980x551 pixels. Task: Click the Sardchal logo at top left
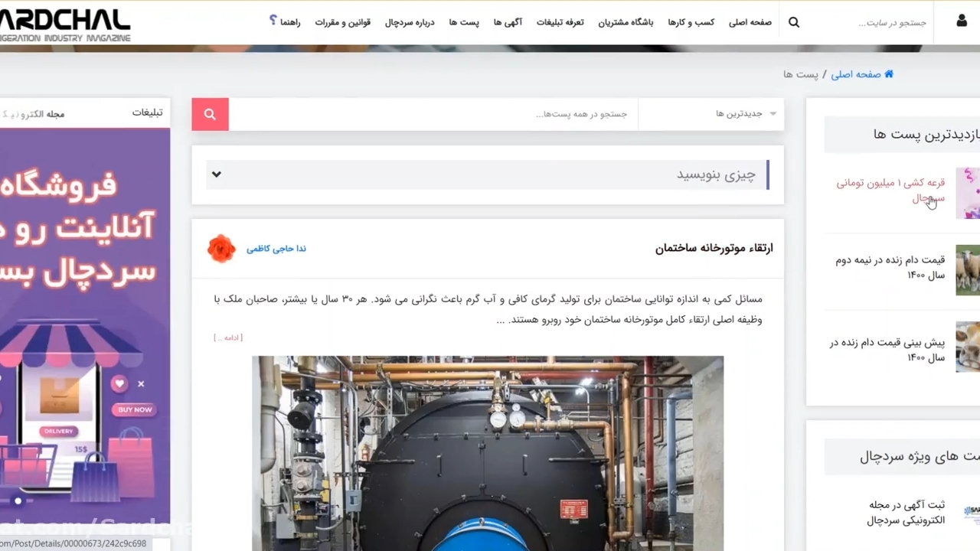coord(65,24)
